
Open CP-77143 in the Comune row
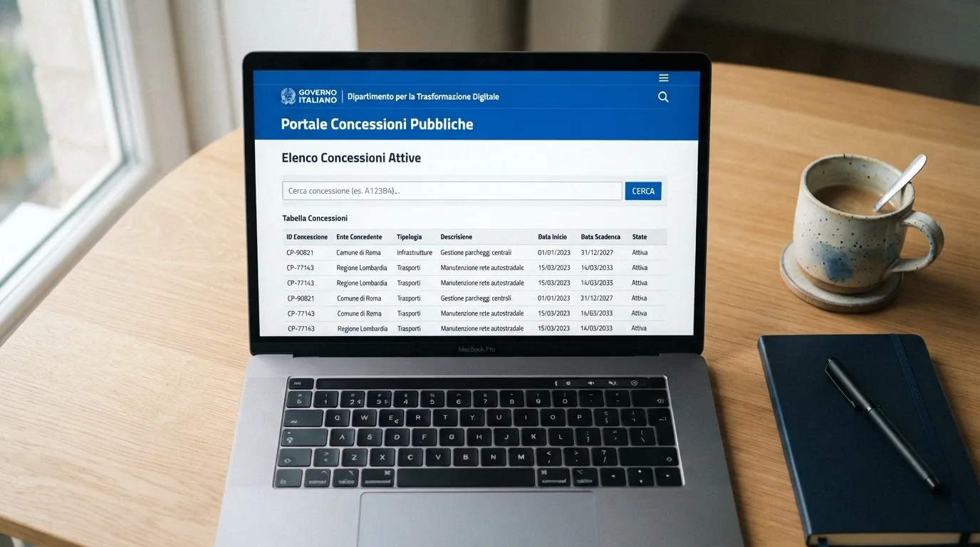pyautogui.click(x=301, y=313)
